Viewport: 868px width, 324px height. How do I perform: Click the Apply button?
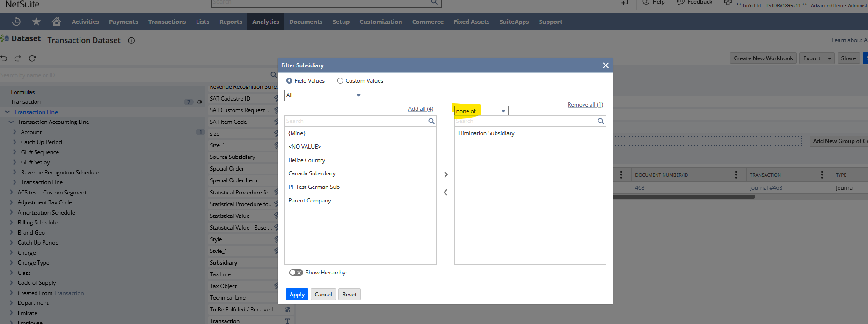297,295
